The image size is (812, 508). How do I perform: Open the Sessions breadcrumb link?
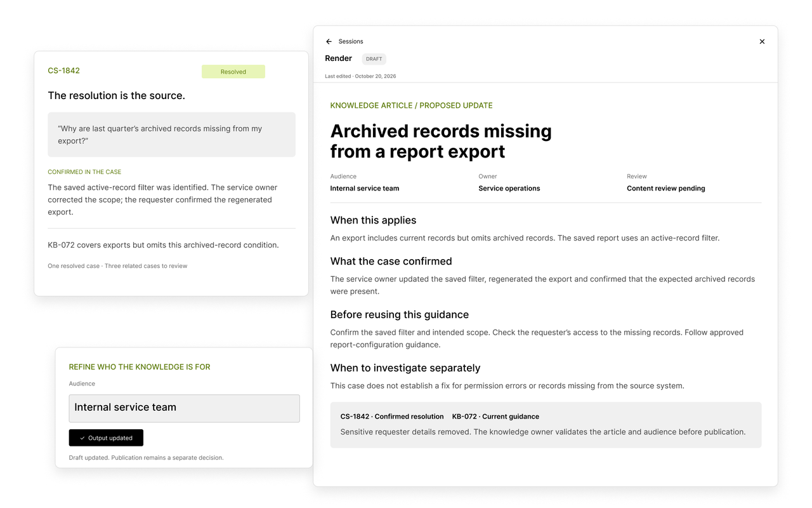351,41
